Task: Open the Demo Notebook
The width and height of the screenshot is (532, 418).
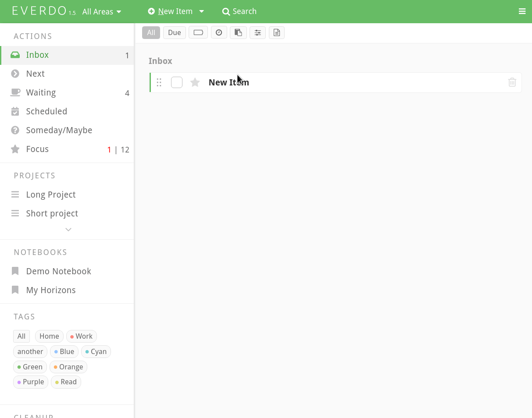Action: pos(58,271)
